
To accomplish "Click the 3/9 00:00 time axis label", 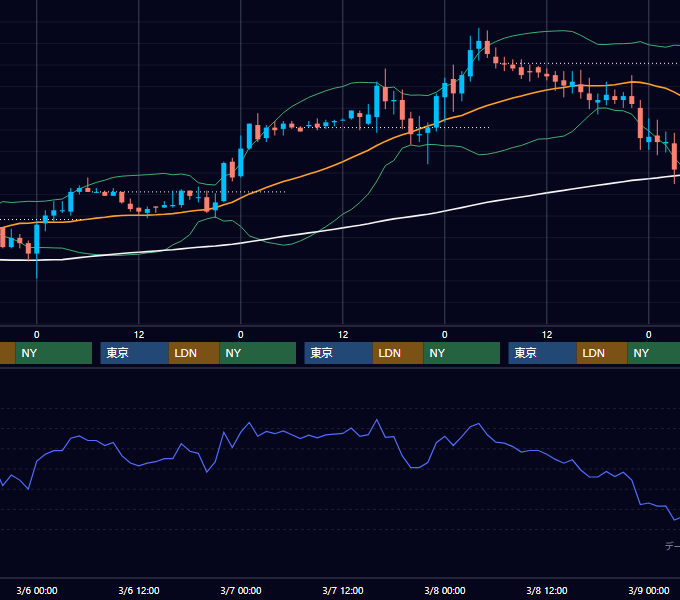I will tap(649, 590).
